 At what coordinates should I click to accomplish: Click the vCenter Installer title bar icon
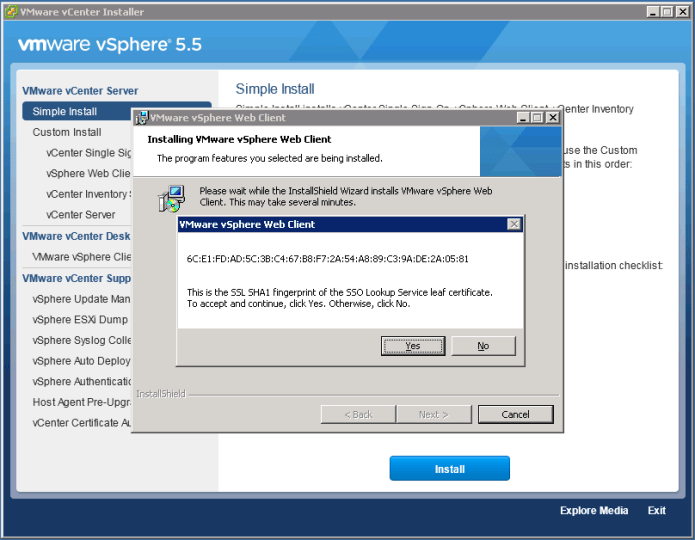point(11,12)
